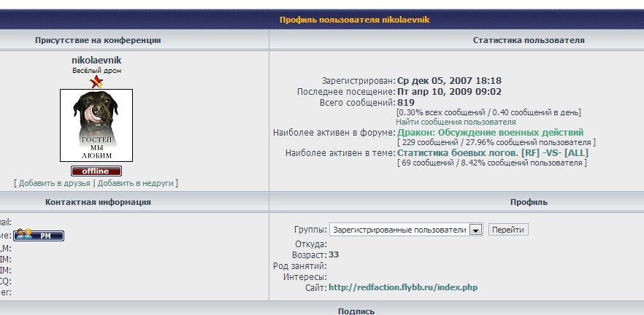Click the 229 сообщений / 27.96% line
This screenshot has width=644, height=315.
[497, 143]
